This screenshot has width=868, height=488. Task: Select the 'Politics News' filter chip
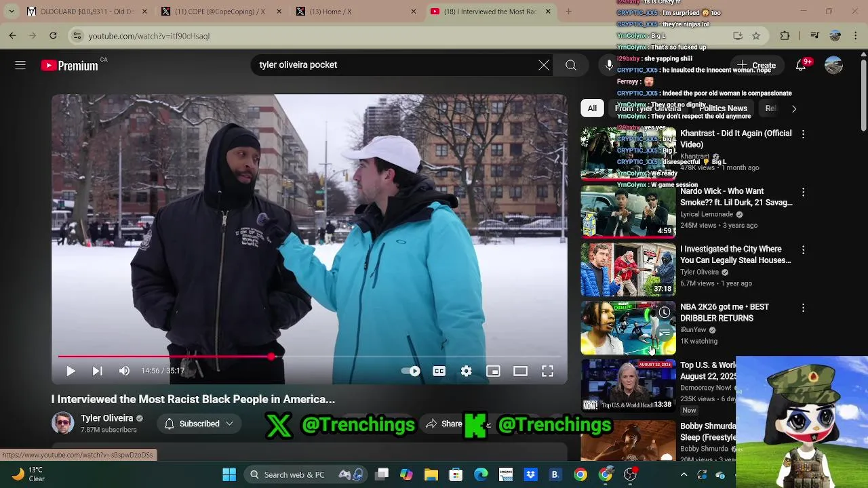coord(723,108)
